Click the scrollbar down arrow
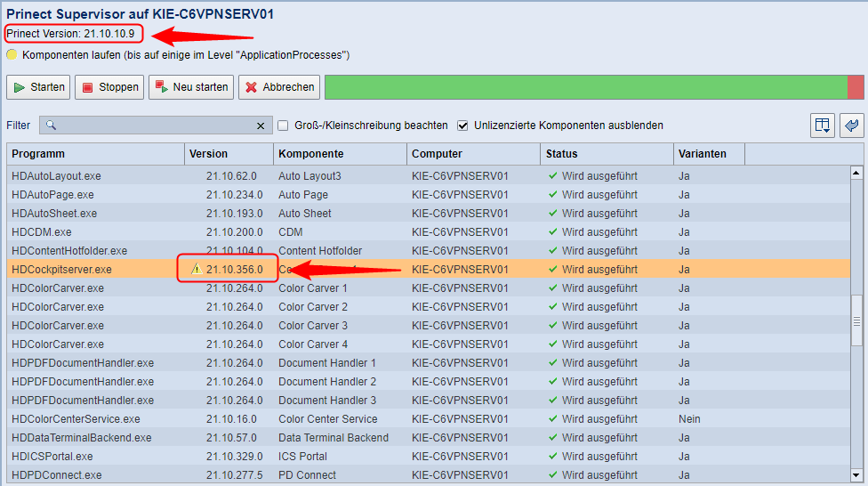The image size is (868, 486). (x=856, y=475)
